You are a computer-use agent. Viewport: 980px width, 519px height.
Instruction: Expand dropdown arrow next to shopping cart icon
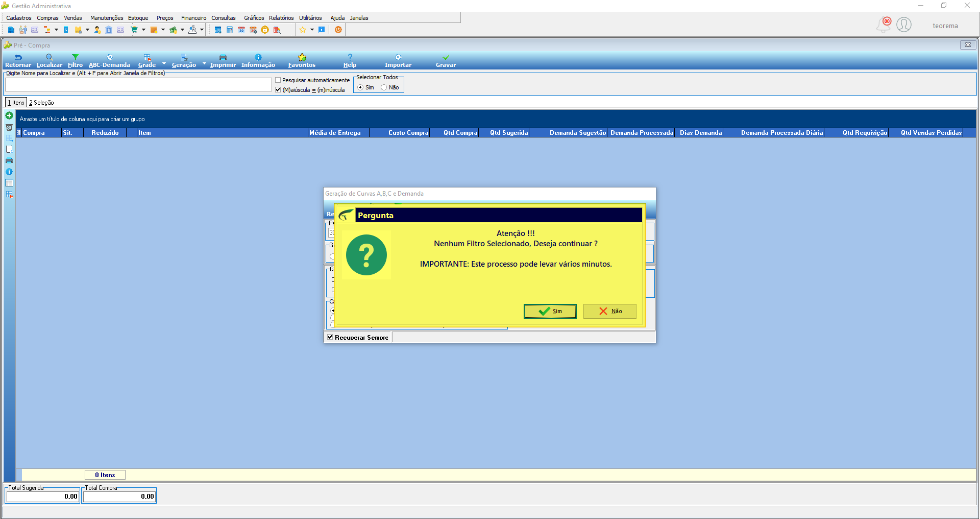click(x=143, y=30)
